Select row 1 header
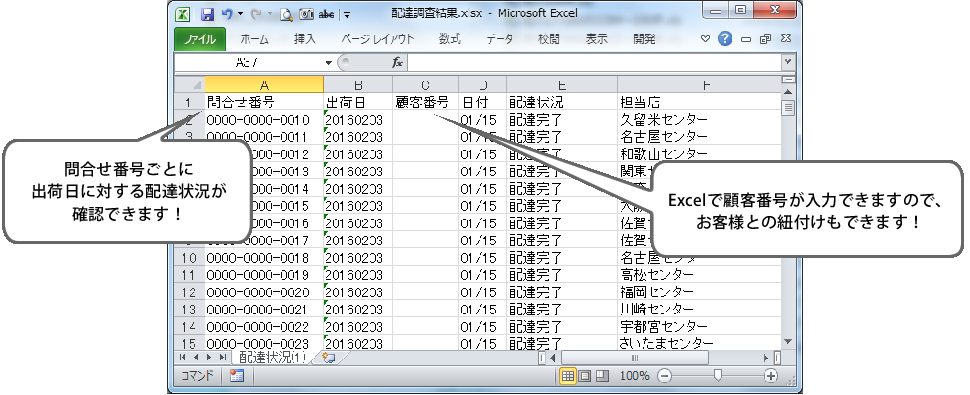The width and height of the screenshot is (970, 395). point(190,101)
